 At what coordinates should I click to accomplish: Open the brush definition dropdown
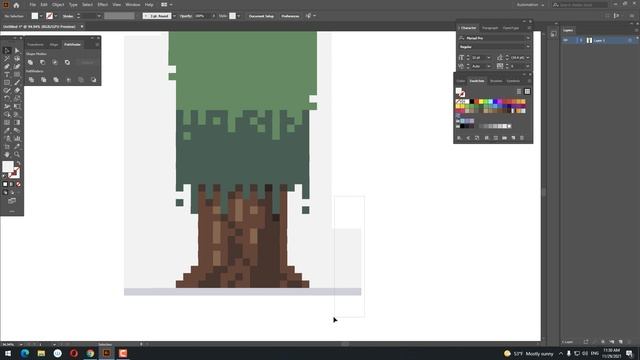pos(174,16)
